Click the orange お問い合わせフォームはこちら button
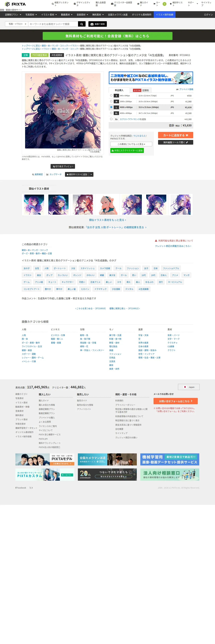 [x=175, y=401]
